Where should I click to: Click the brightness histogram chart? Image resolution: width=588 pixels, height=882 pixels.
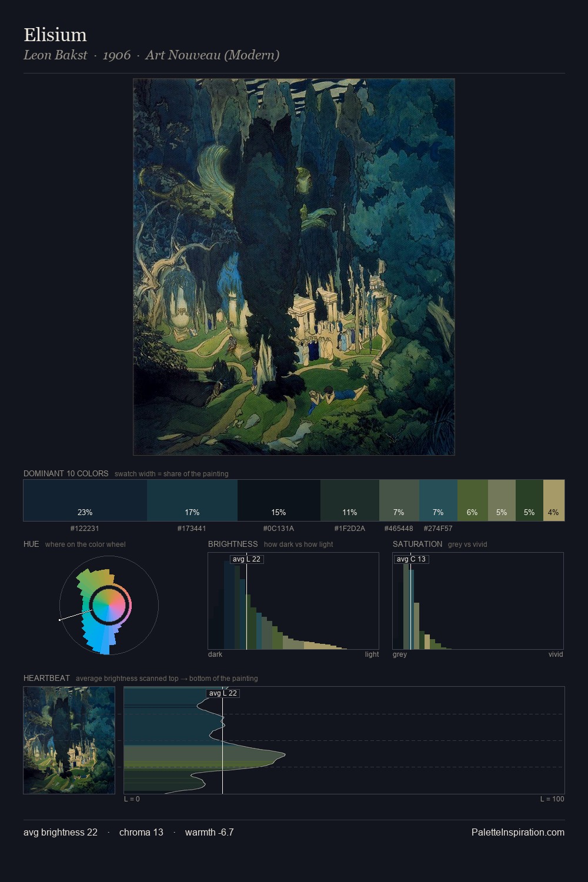click(x=293, y=601)
